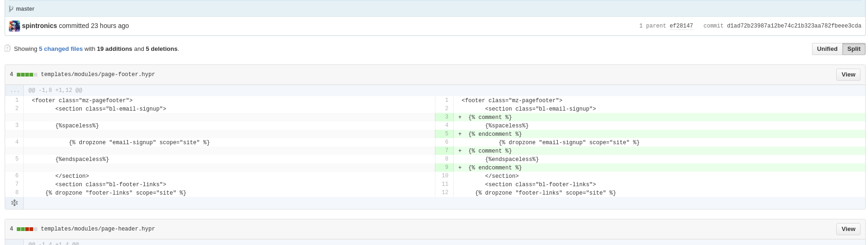Select left-side line number 4
This screenshot has width=868, height=245.
point(15,142)
